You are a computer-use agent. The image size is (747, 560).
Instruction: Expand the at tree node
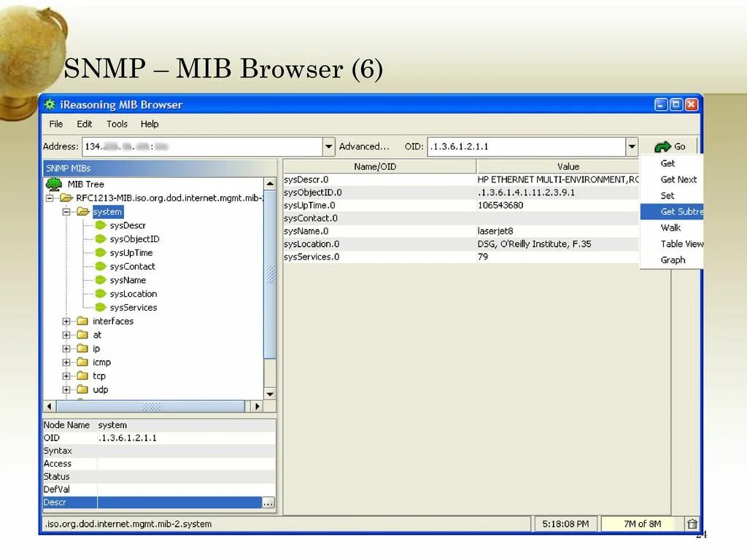pos(66,335)
